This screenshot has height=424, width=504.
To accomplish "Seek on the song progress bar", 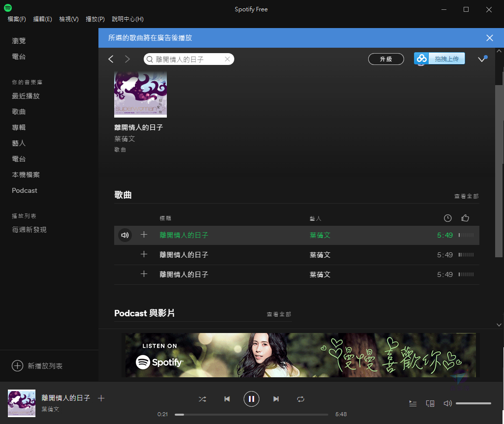I will [x=252, y=414].
